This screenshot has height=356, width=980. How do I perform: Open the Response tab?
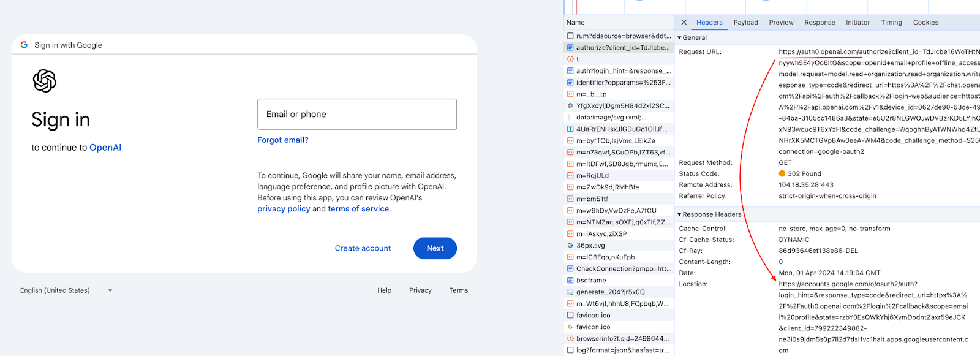pos(820,23)
